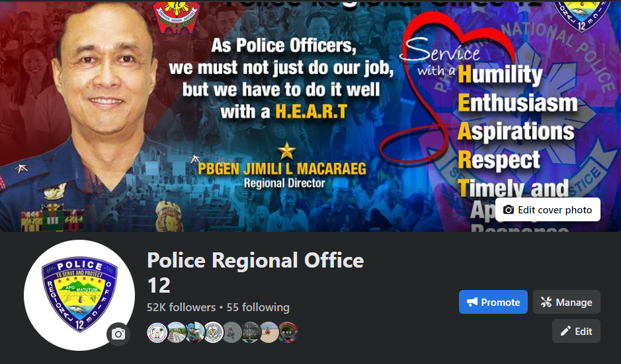Open the follower avatar showing a road
The width and height of the screenshot is (621, 364).
click(176, 332)
